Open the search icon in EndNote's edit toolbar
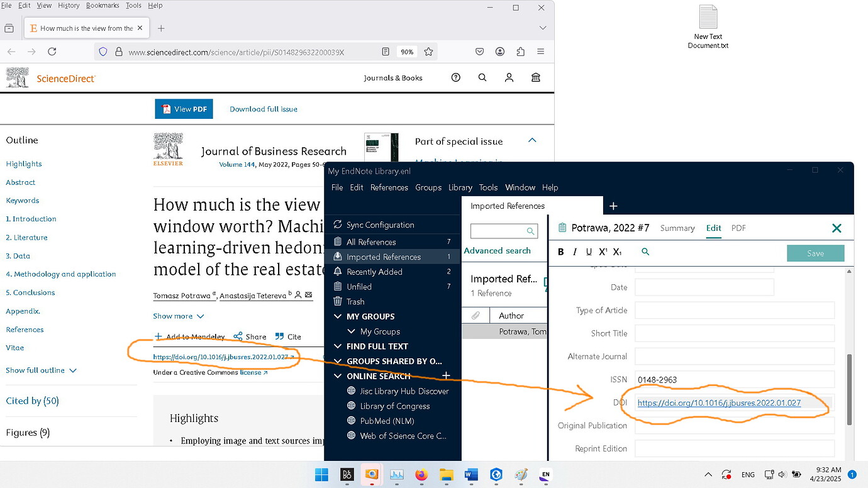 [645, 251]
